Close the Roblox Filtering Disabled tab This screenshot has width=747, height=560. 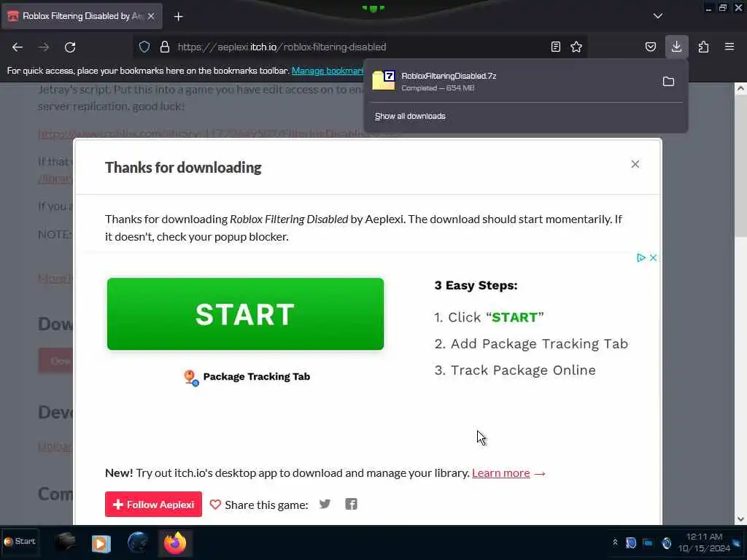click(151, 16)
